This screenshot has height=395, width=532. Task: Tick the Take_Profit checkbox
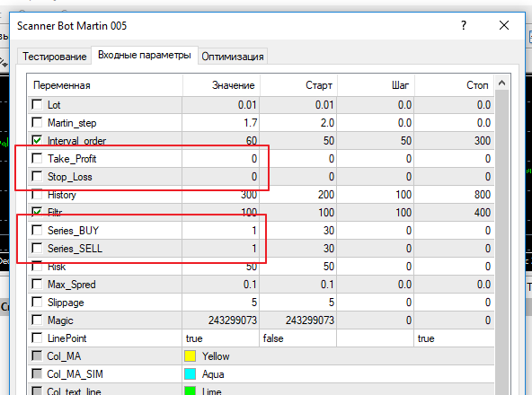tap(37, 158)
